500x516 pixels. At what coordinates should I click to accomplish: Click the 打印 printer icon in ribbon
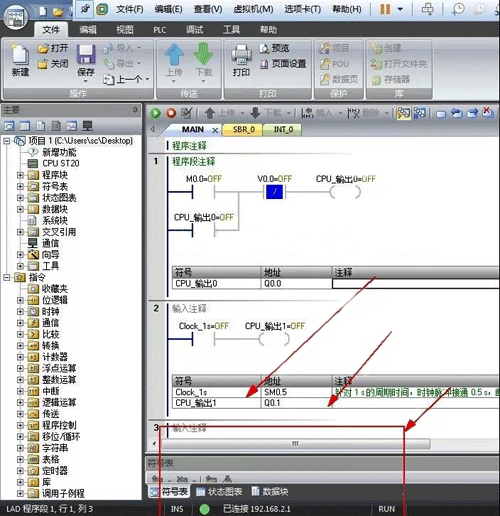241,55
